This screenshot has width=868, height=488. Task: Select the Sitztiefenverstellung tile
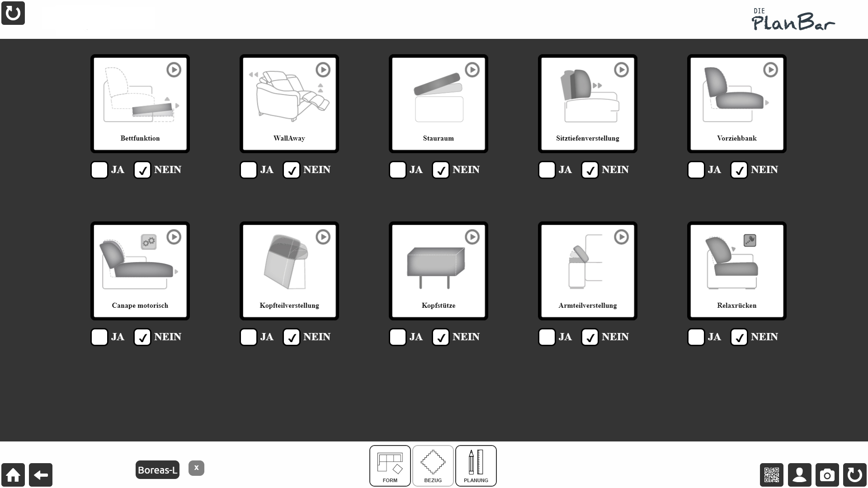(x=587, y=104)
